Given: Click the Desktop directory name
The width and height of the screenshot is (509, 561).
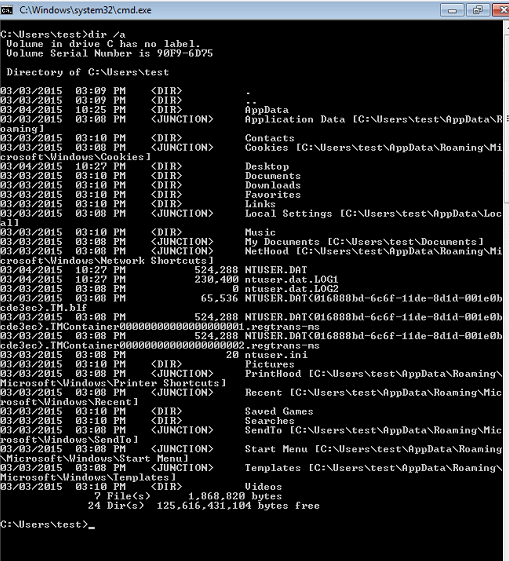Looking at the screenshot, I should pyautogui.click(x=267, y=166).
